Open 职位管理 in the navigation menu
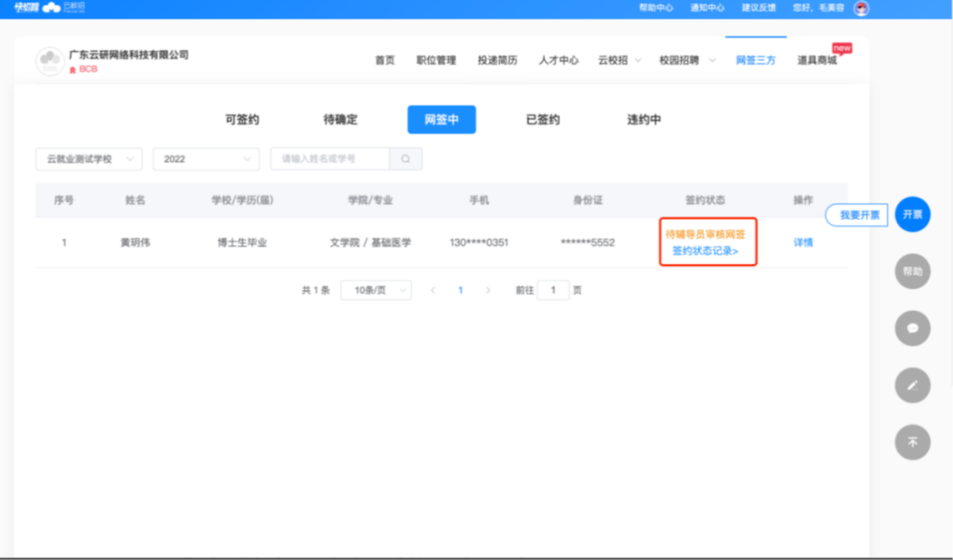This screenshot has width=953, height=560. click(x=436, y=61)
